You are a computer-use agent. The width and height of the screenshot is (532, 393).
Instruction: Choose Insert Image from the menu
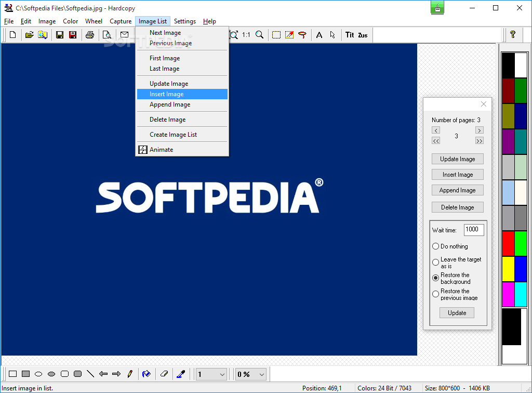click(182, 94)
